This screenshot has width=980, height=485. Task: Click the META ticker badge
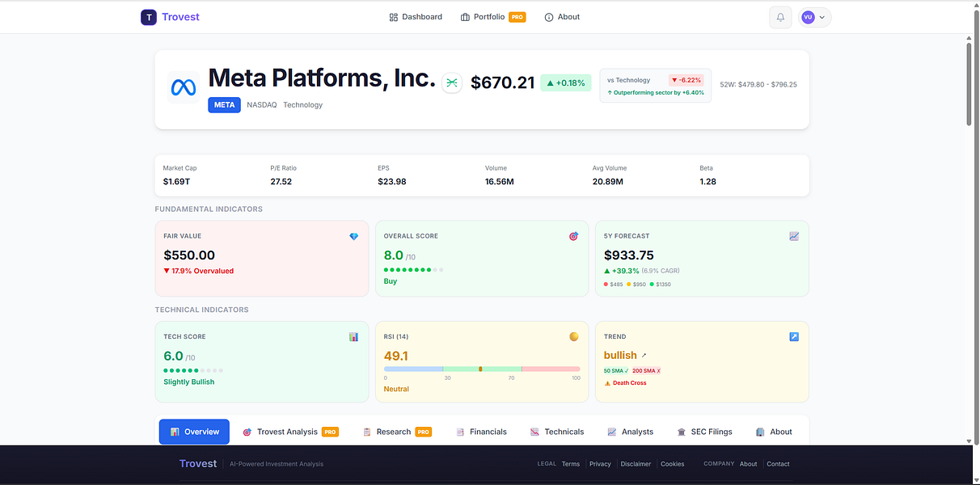tap(224, 105)
